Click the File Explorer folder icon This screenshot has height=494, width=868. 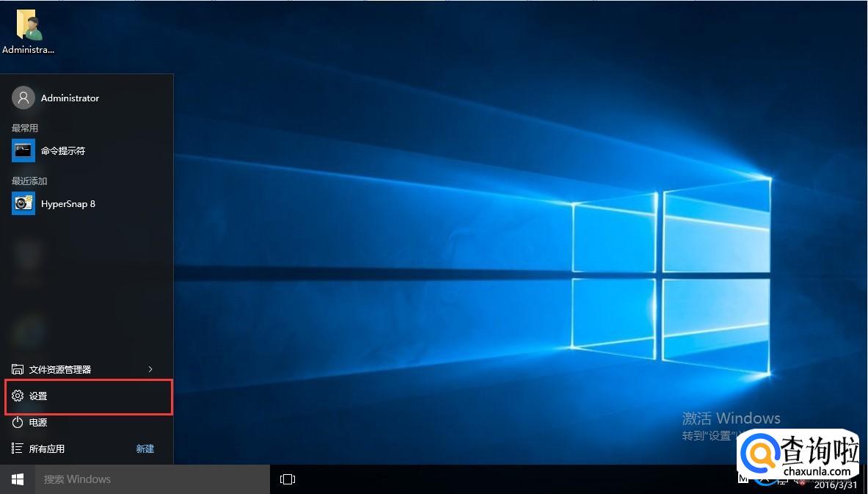coord(18,369)
